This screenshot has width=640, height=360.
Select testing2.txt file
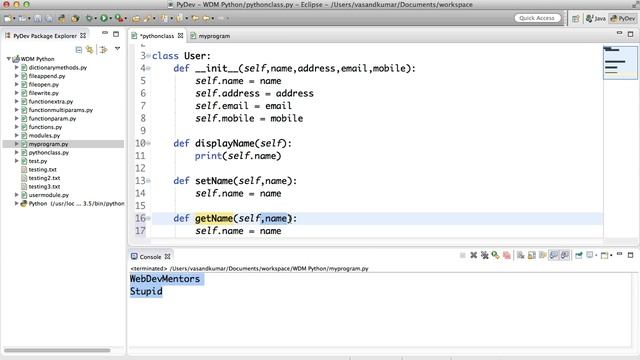pos(44,178)
